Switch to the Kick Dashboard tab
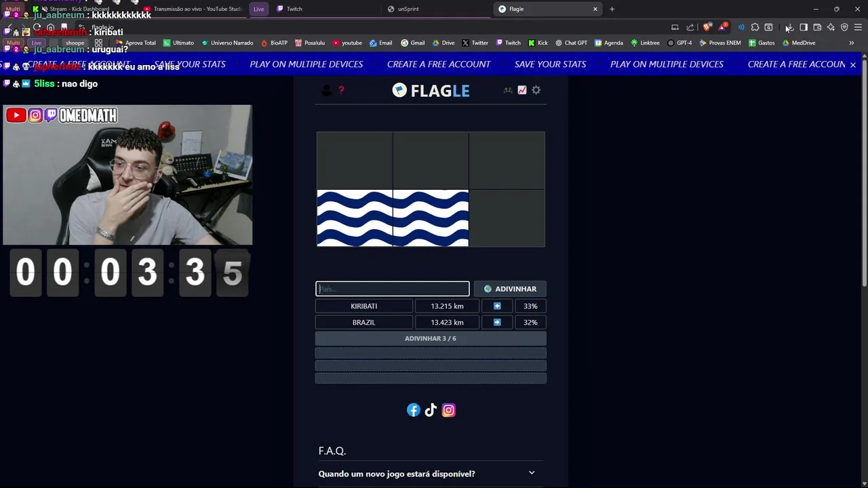Viewport: 868px width, 488px height. click(81, 9)
